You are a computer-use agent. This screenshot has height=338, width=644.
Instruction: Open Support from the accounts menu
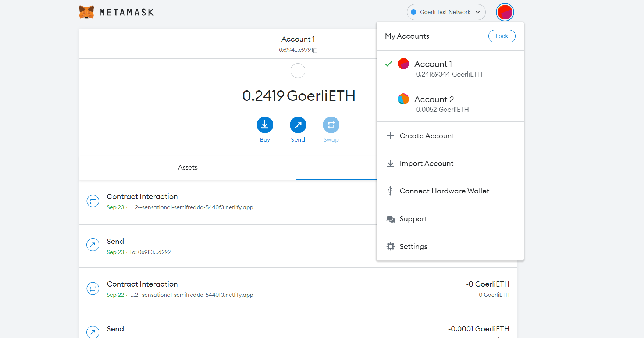tap(450, 219)
